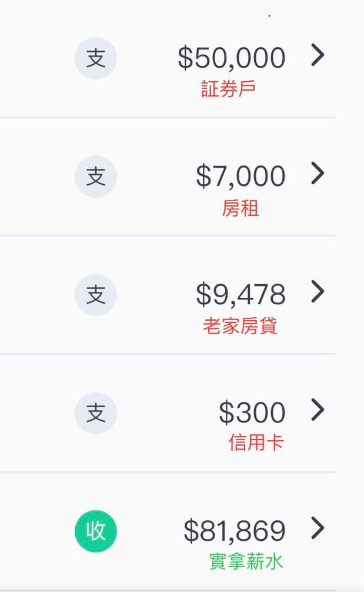Click the $81,869 income amount
Viewport: 364px width, 592px height.
[x=234, y=531]
